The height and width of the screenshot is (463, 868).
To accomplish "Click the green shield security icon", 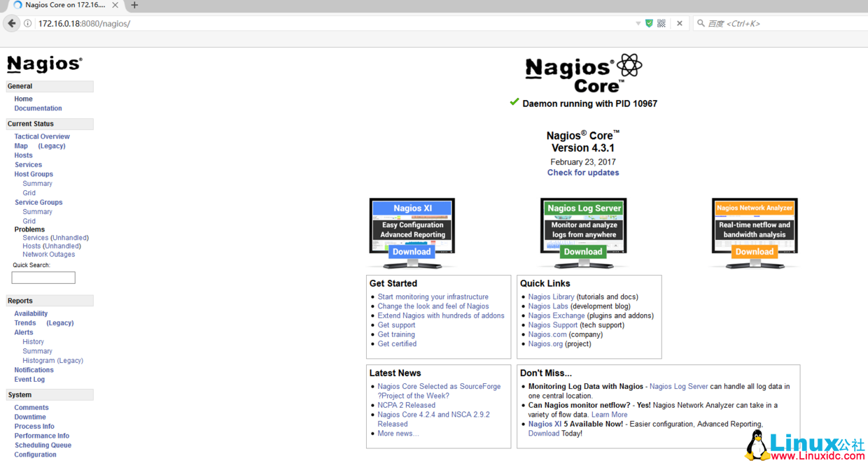I will click(649, 23).
